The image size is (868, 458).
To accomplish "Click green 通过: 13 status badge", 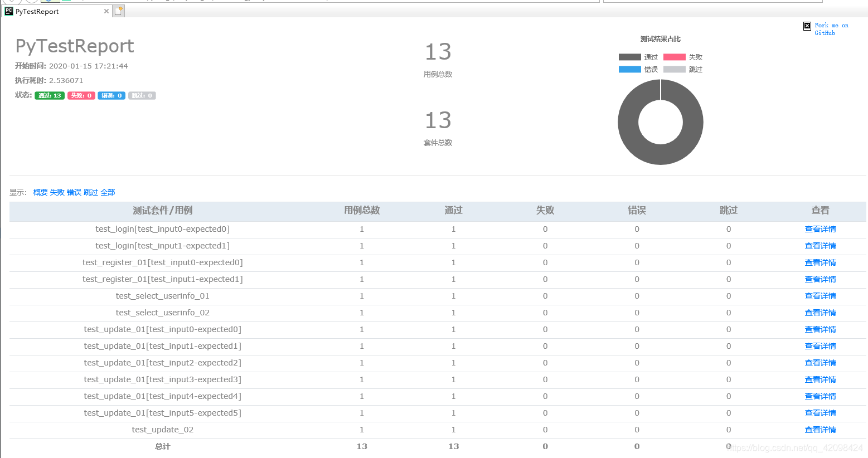I will pos(50,95).
